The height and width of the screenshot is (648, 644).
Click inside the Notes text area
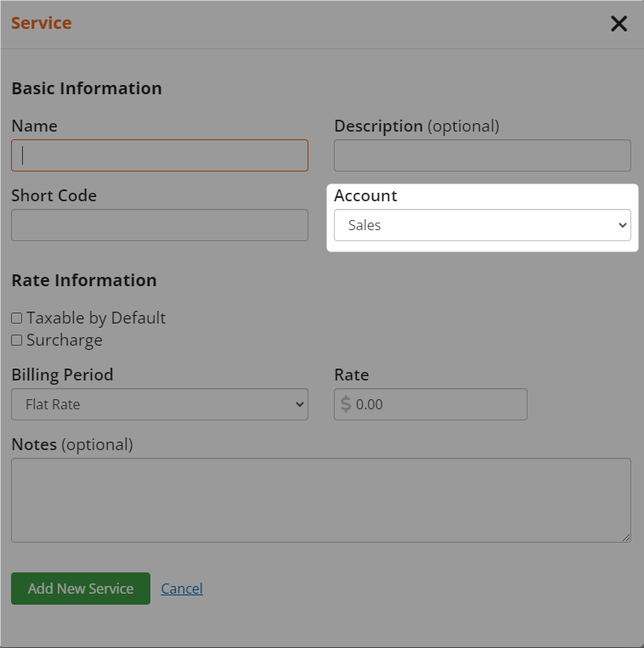click(x=321, y=500)
